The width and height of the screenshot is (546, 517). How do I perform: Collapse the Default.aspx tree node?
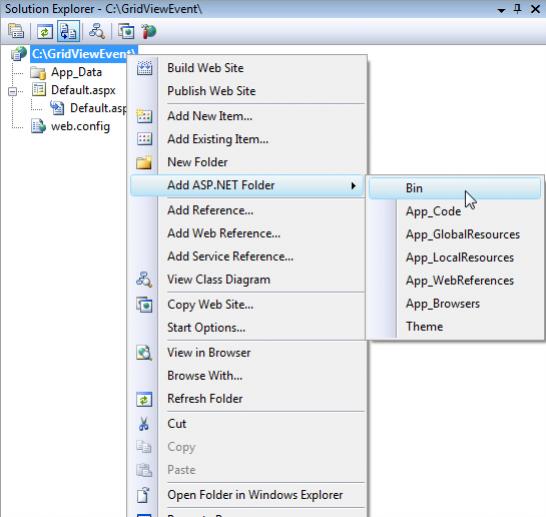[x=13, y=92]
